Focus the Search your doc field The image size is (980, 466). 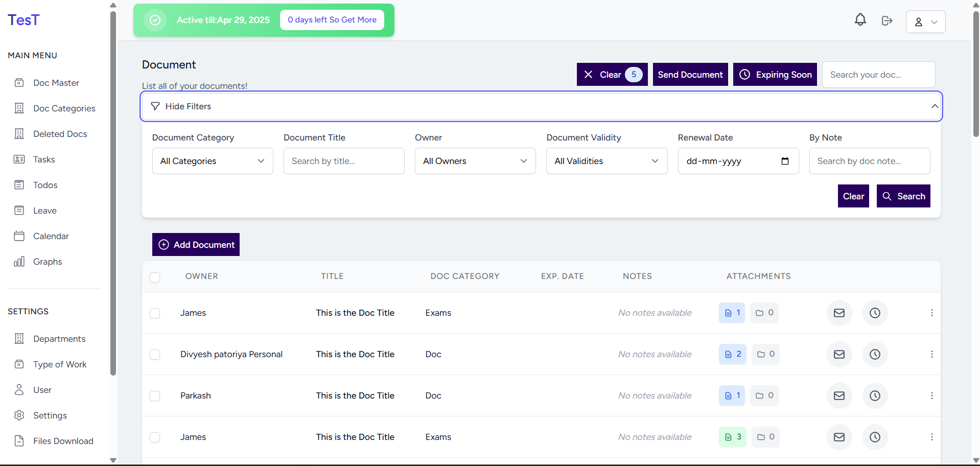pyautogui.click(x=878, y=75)
